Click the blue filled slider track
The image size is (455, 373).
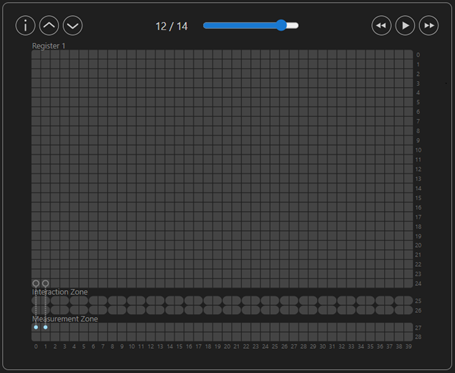(242, 26)
